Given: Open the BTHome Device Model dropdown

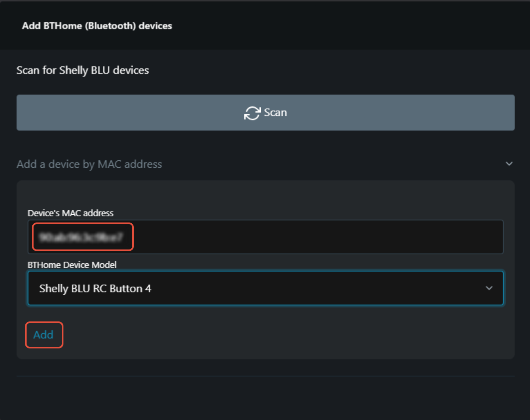Looking at the screenshot, I should [x=265, y=288].
